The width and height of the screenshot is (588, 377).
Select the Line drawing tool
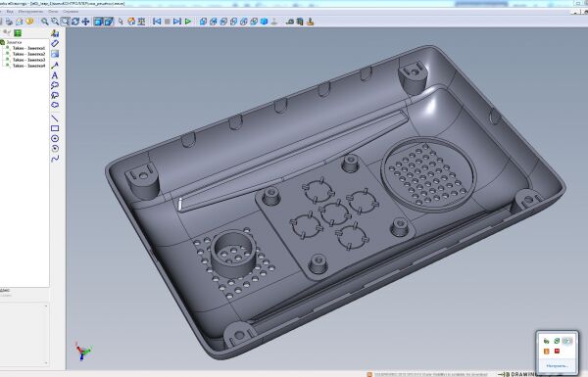[55, 118]
